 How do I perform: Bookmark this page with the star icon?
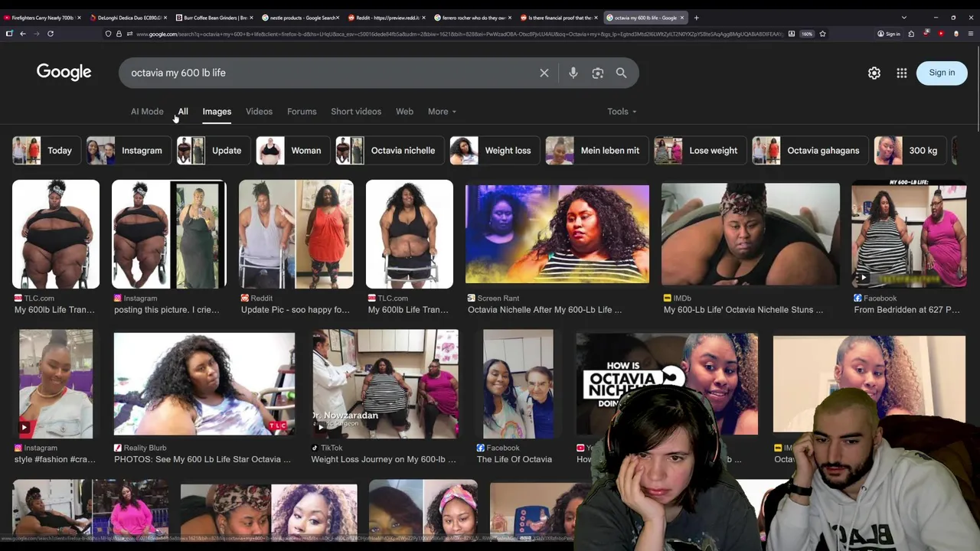(x=823, y=34)
